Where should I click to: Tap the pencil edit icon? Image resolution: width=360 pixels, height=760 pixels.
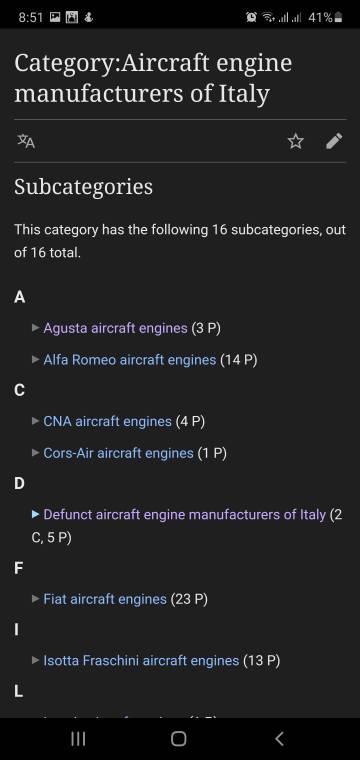point(334,141)
